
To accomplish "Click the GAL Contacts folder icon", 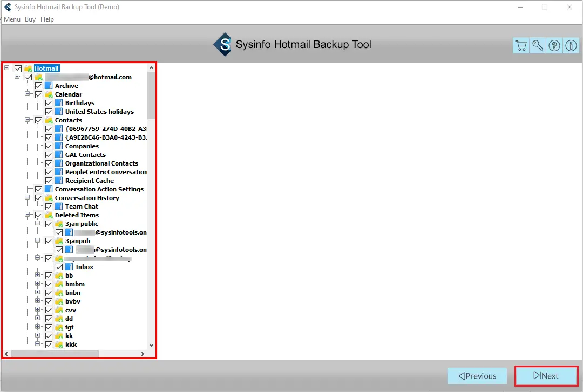I will point(59,154).
